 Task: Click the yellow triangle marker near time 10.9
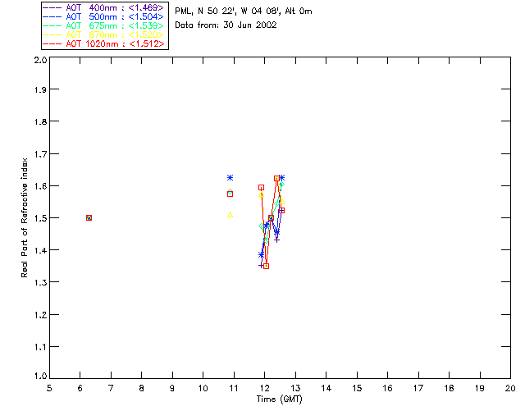[230, 215]
